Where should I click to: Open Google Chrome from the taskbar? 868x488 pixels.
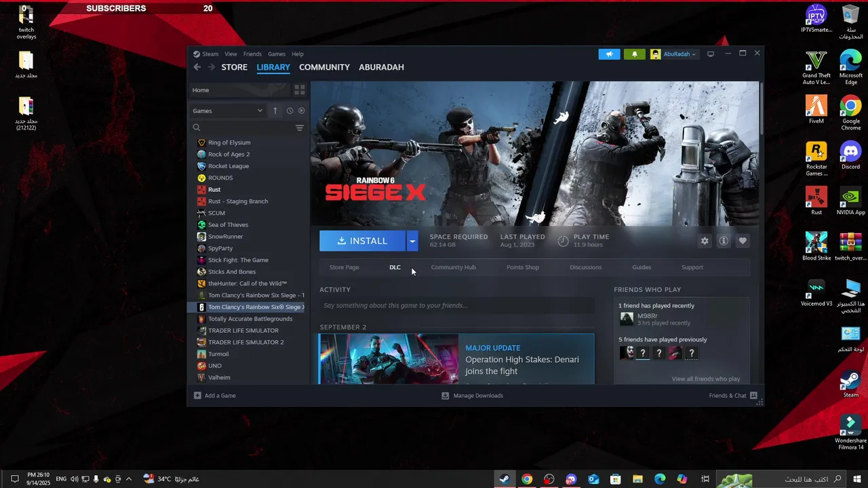pos(527,479)
